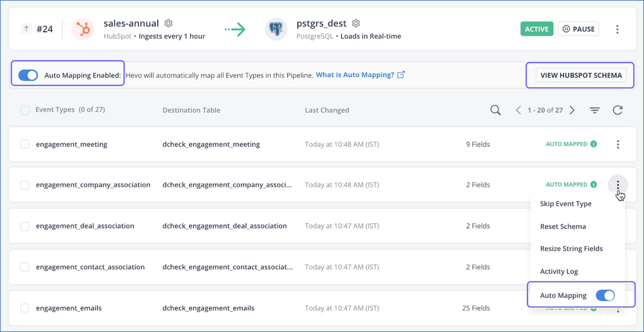Click the VIEW HUBSPOT SCHEMA button

(x=581, y=75)
